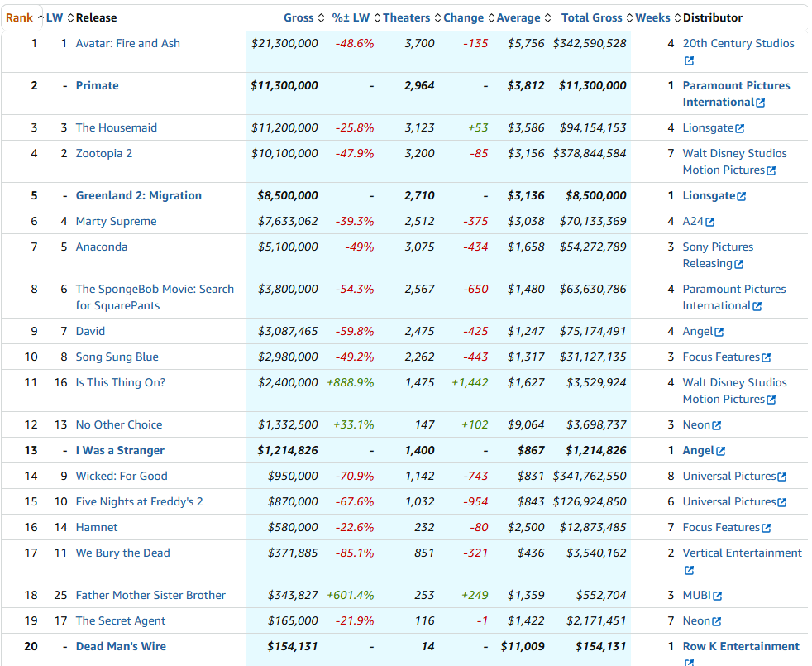The height and width of the screenshot is (666, 812).
Task: Sort by Total Gross column header
Action: [x=592, y=17]
